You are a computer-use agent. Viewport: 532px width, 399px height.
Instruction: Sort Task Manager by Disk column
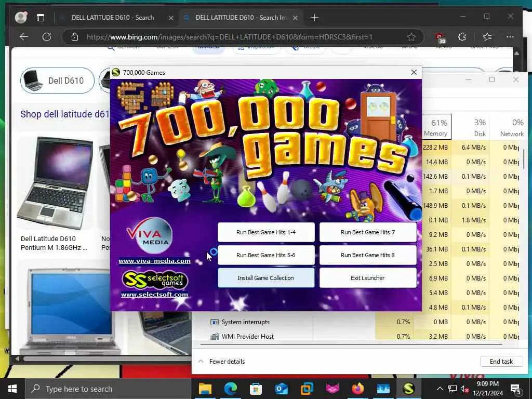[472, 127]
